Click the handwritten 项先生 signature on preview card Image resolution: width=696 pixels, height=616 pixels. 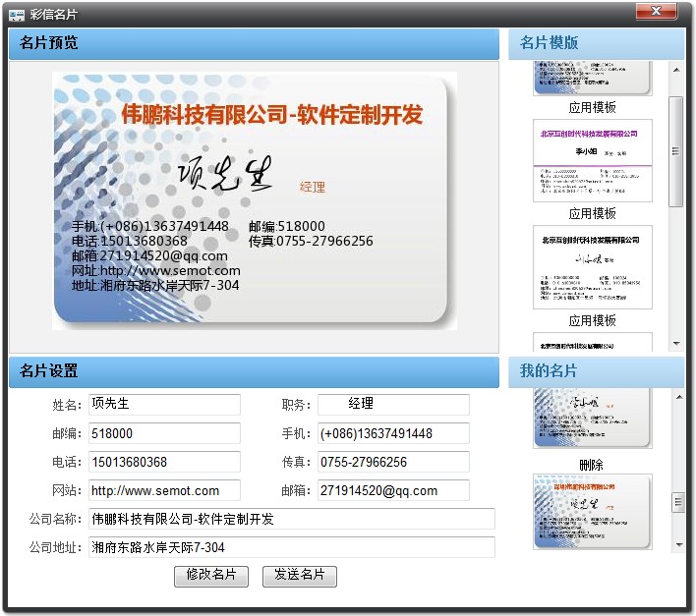tap(225, 174)
